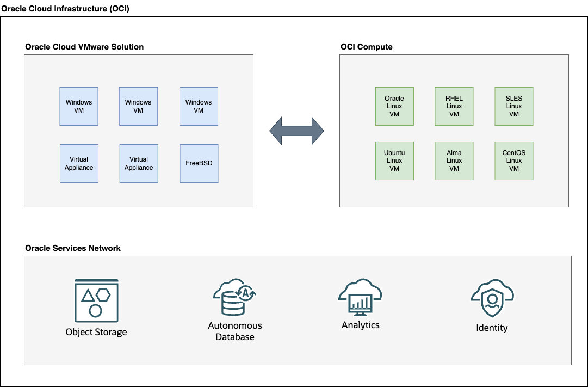Open the Analytics cloud icon
This screenshot has width=588, height=387.
pos(360,298)
